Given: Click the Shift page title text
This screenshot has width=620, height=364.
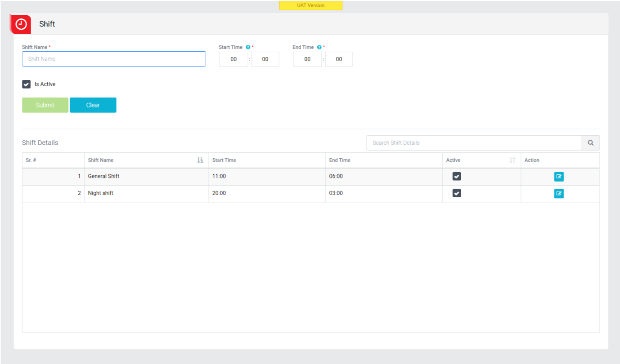Looking at the screenshot, I should click(x=47, y=24).
